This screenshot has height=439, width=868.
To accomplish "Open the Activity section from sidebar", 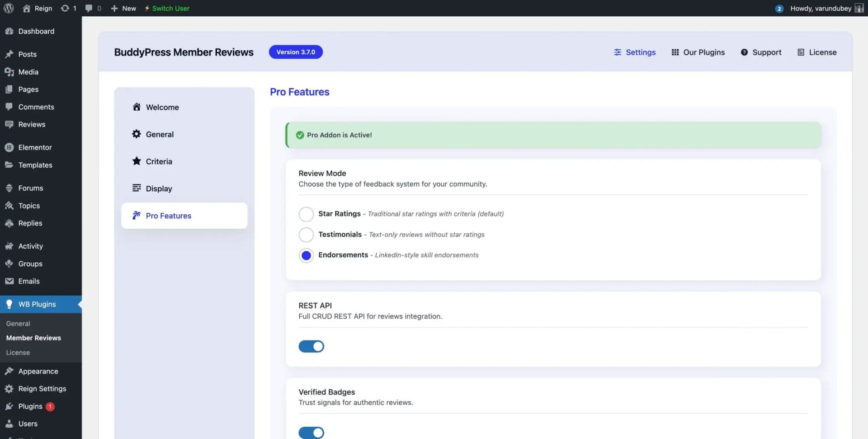I will pyautogui.click(x=30, y=245).
